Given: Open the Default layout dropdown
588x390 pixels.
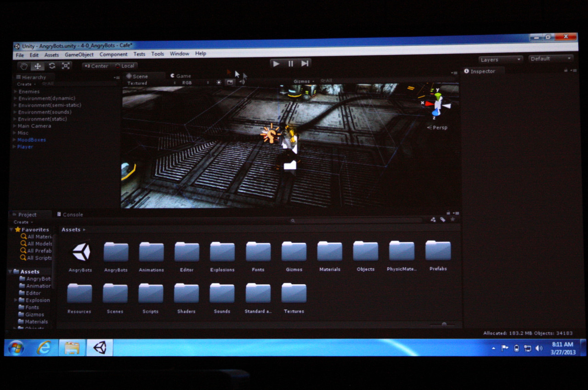Looking at the screenshot, I should [x=550, y=59].
